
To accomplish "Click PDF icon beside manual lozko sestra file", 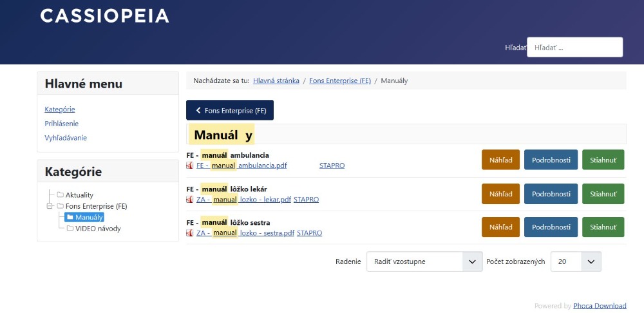I will [x=190, y=233].
